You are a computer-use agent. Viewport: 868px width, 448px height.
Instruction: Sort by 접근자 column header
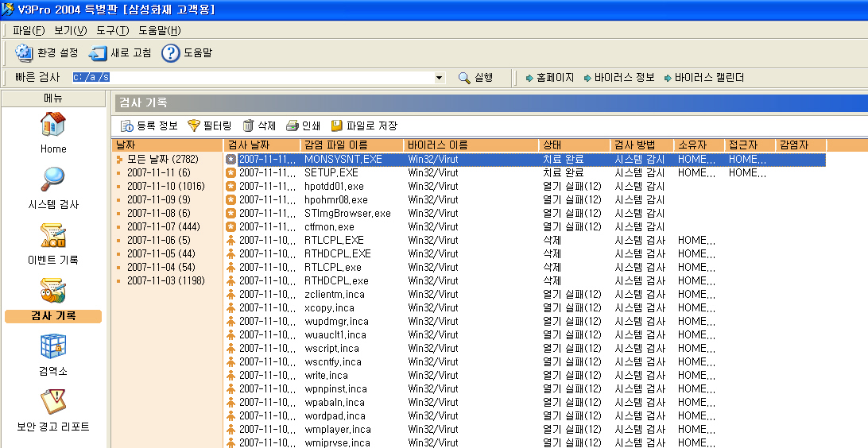[750, 145]
